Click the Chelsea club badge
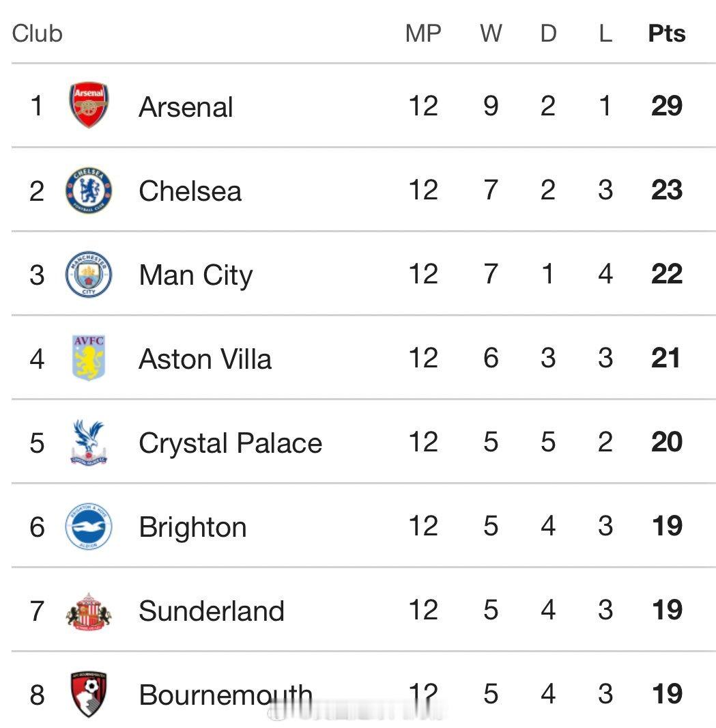The image size is (716, 728). 89,190
